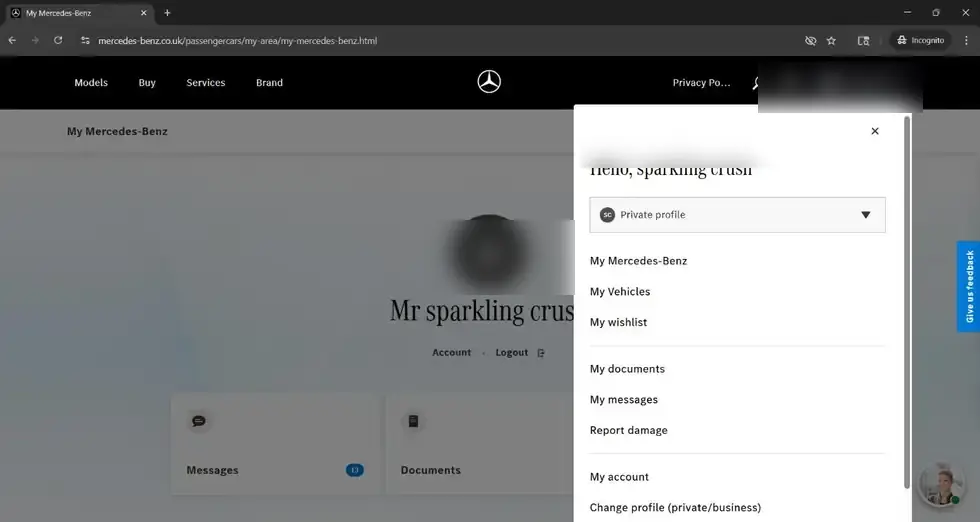Click the Private profile dropdown arrow
Screen dimensions: 980x522
tap(866, 214)
